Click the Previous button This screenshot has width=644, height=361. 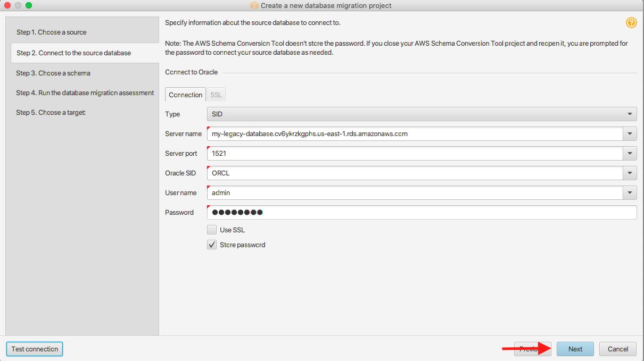point(533,349)
